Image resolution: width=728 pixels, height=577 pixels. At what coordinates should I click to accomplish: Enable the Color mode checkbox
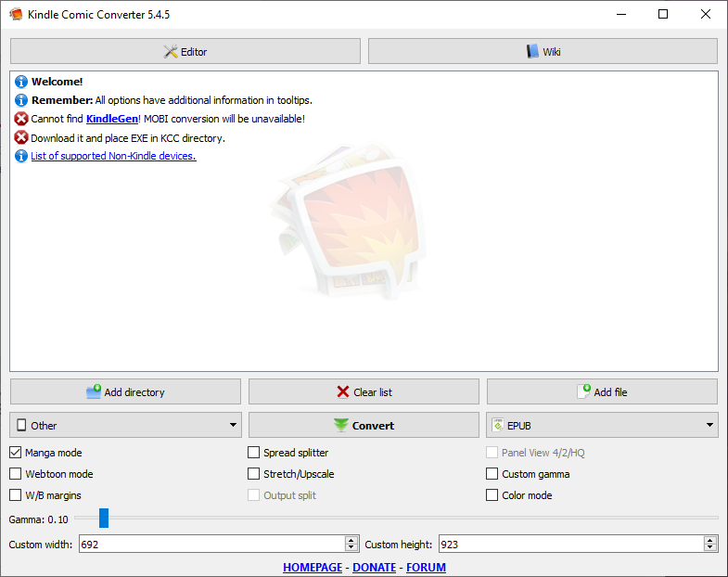[x=492, y=495]
